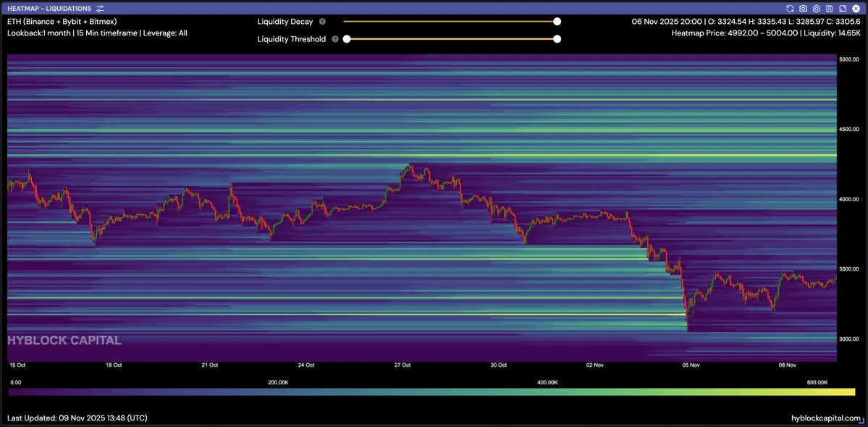Click the Liquidity Threshold help icon
Image resolution: width=868 pixels, height=427 pixels.
click(x=335, y=39)
